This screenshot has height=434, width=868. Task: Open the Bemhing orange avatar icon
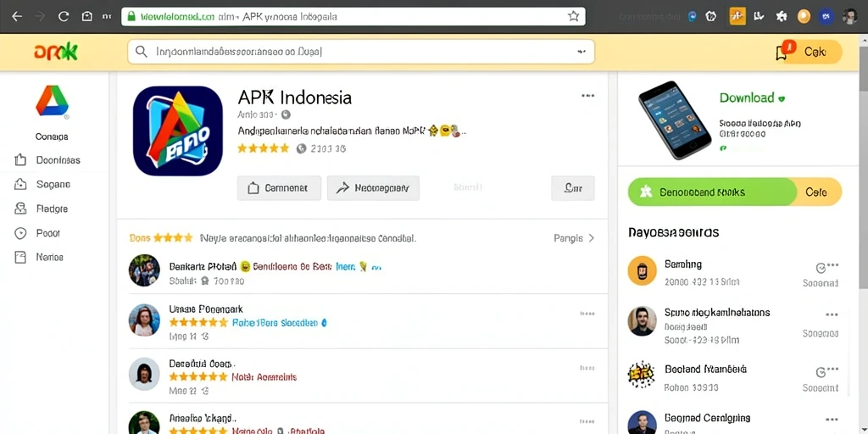[643, 270]
